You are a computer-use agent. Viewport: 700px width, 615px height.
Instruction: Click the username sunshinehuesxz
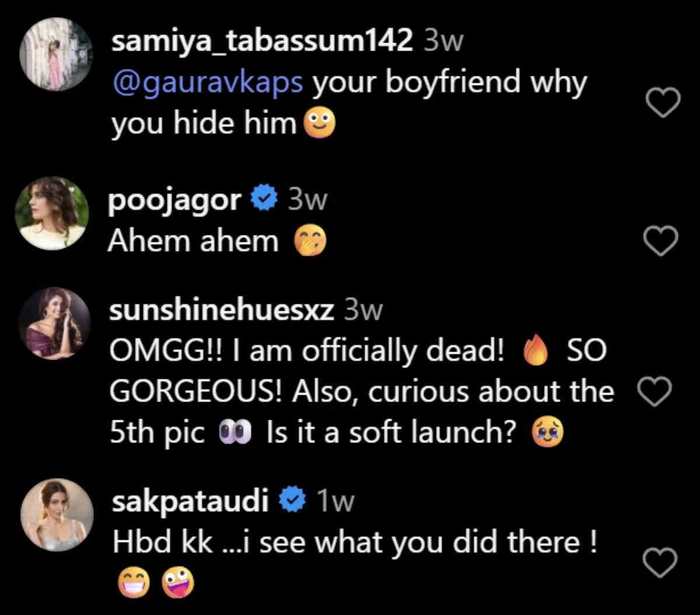click(x=223, y=310)
